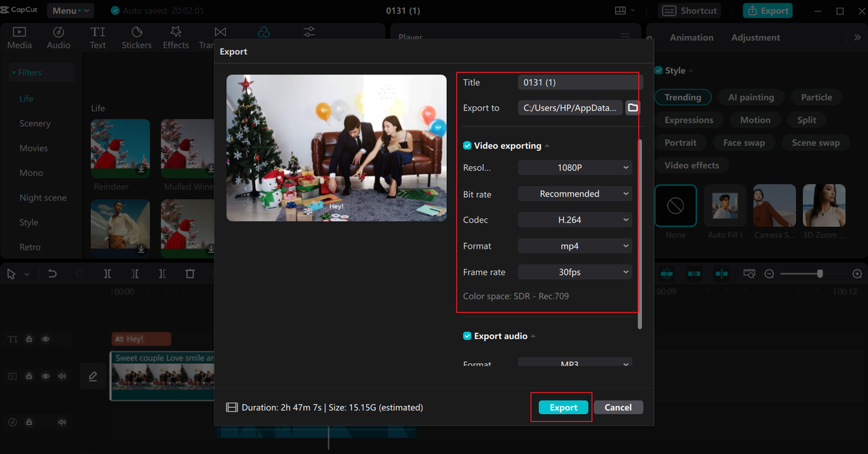Switch to the Adjustment tab
Viewport: 868px width, 454px height.
755,37
